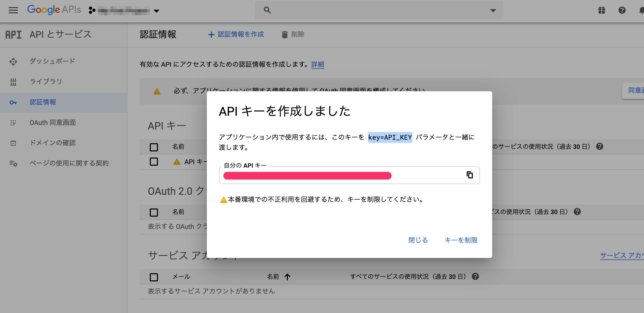
Task: Click the warning triangle in OAuth banner
Action: [x=157, y=91]
